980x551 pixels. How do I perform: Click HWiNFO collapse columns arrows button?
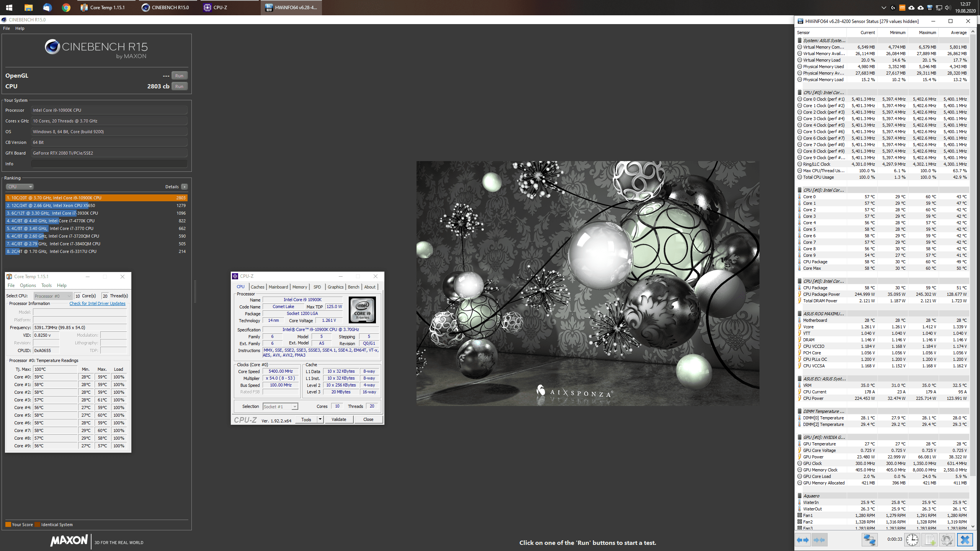point(819,540)
